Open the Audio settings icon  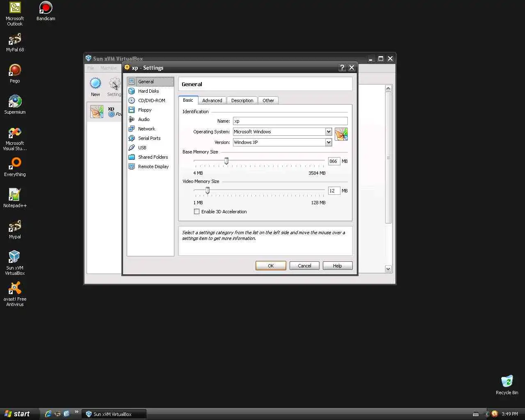point(132,119)
